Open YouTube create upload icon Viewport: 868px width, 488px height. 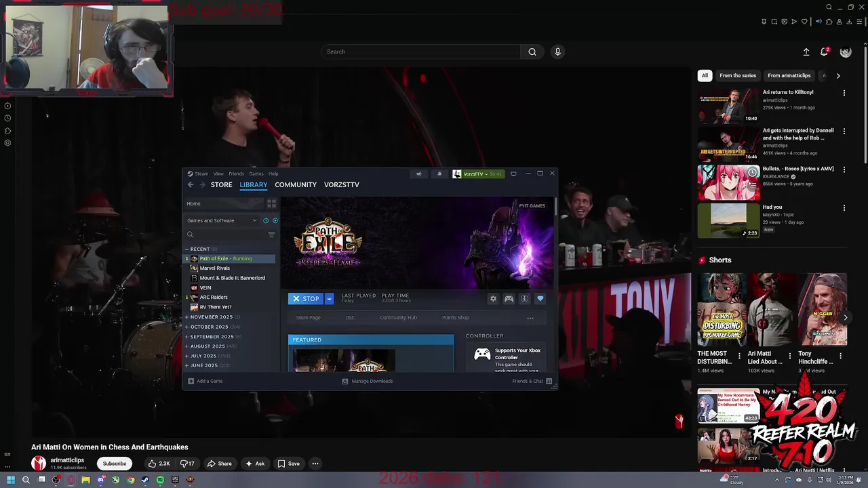(806, 52)
